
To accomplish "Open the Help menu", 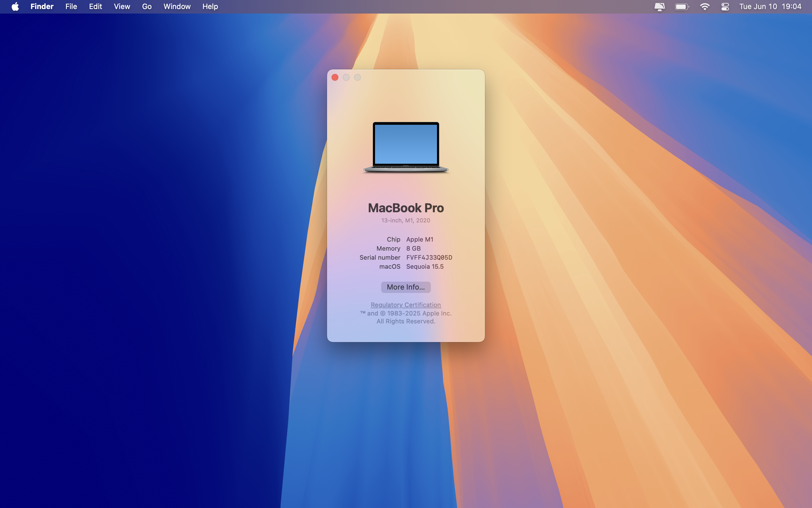I will (x=210, y=6).
